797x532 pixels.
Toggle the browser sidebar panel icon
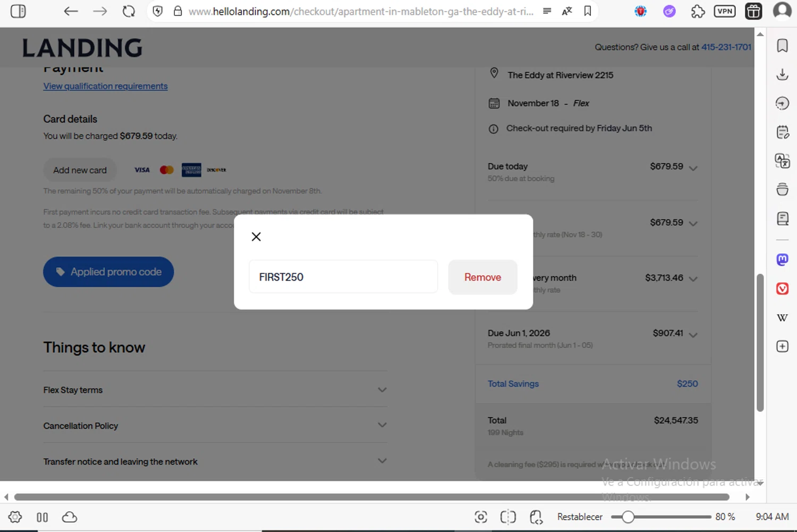pyautogui.click(x=18, y=11)
